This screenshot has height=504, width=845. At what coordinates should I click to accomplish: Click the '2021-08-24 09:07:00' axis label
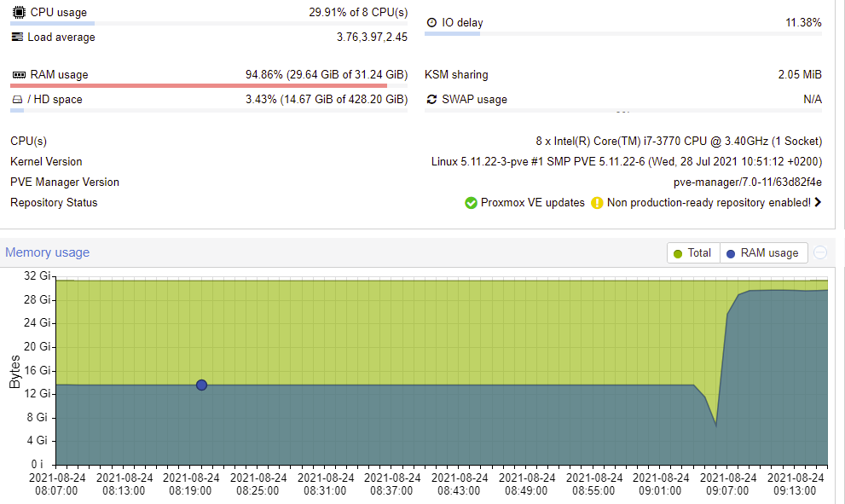[x=728, y=484]
